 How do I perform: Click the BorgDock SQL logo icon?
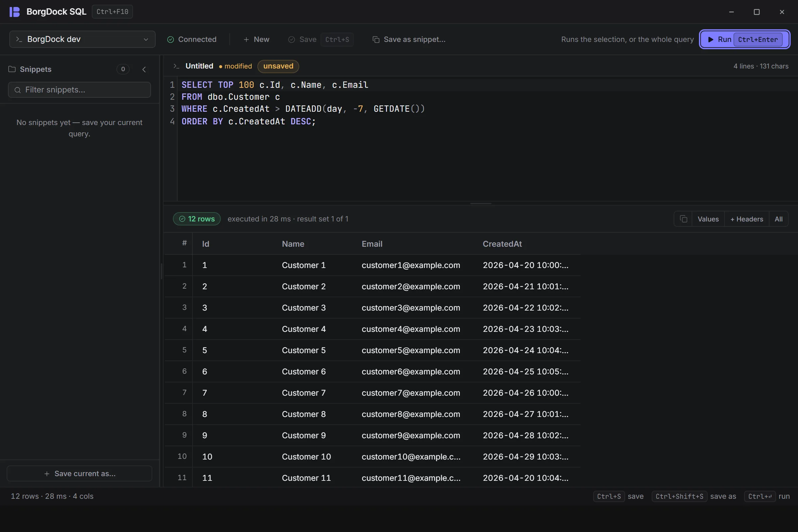15,12
